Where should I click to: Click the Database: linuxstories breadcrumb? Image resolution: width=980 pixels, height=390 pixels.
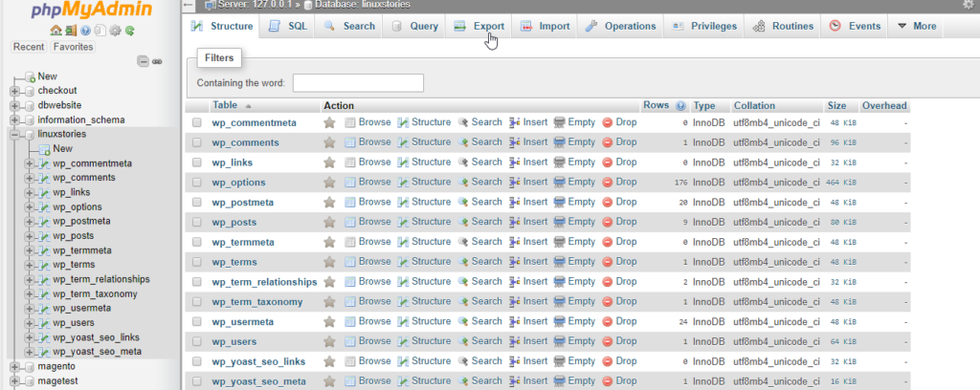click(x=362, y=5)
